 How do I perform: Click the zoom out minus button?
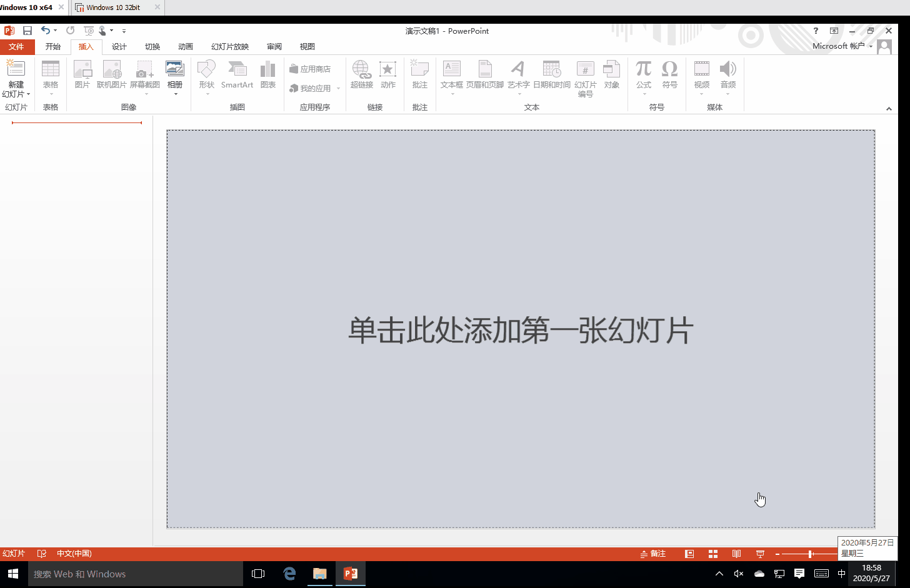pyautogui.click(x=777, y=554)
